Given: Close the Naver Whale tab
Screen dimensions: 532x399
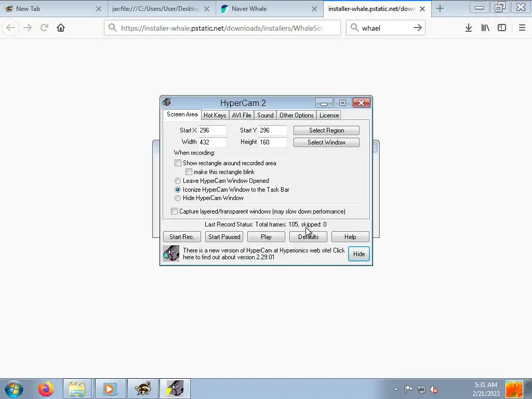Looking at the screenshot, I should click(x=314, y=9).
